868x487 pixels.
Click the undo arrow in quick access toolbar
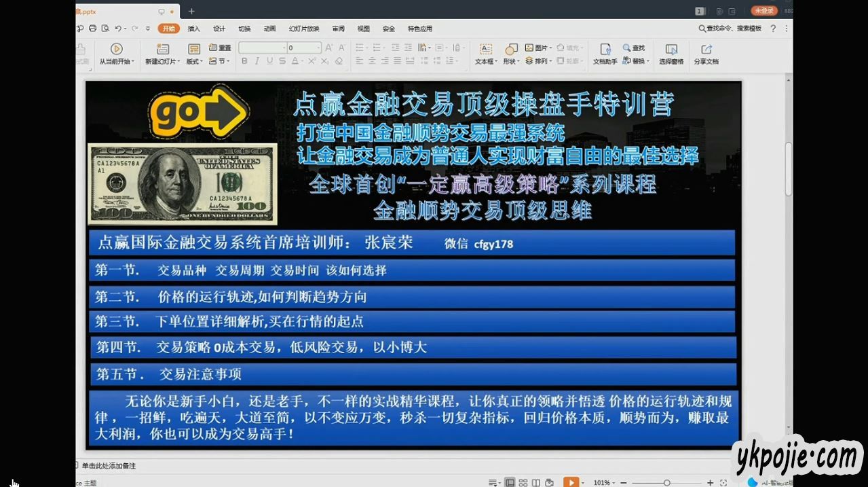[x=118, y=29]
